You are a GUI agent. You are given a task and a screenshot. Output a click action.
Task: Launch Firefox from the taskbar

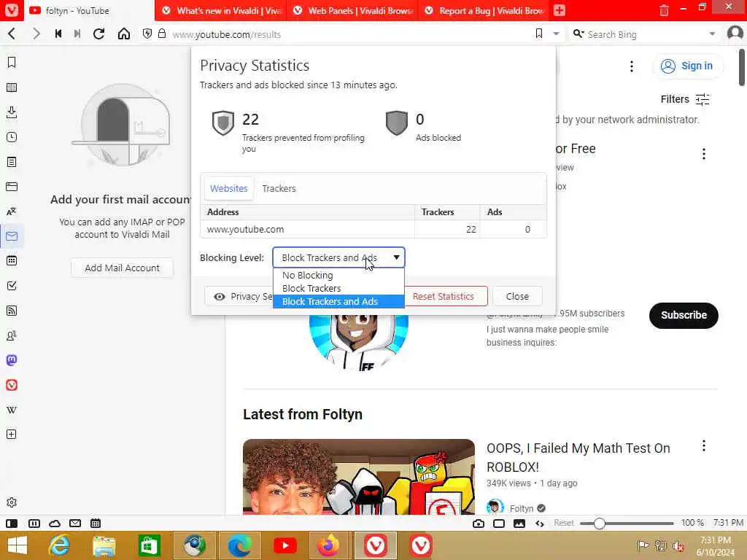328,545
